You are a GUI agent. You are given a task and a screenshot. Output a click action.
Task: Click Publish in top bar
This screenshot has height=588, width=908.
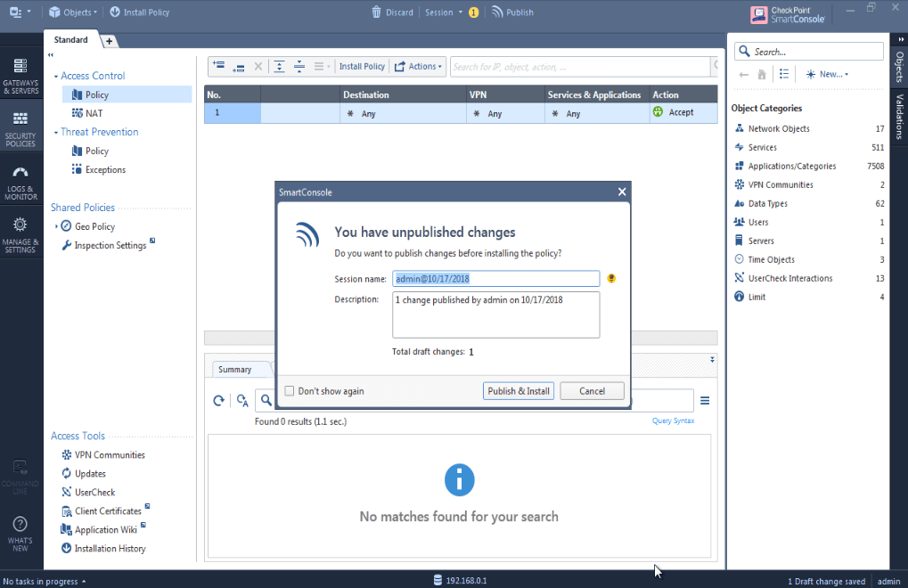(512, 12)
